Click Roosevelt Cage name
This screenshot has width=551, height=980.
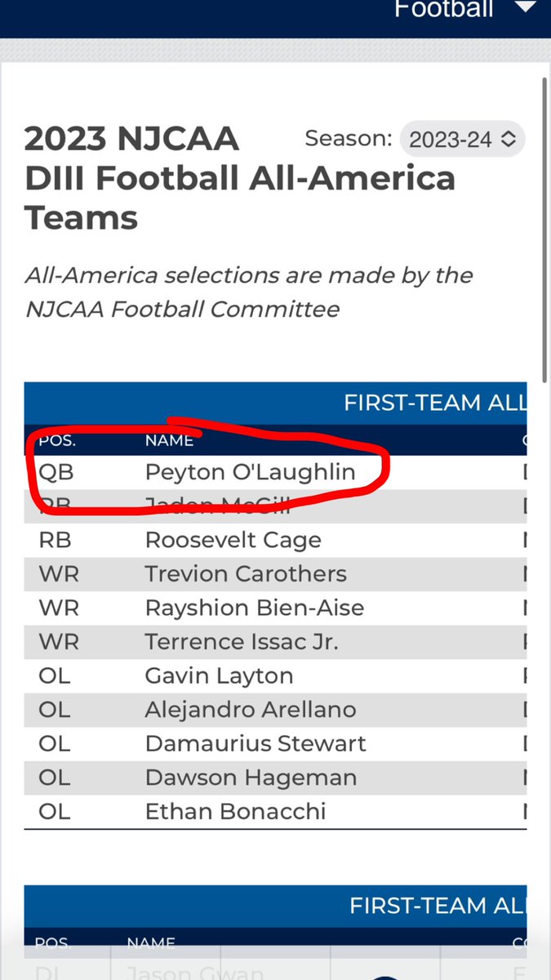233,540
